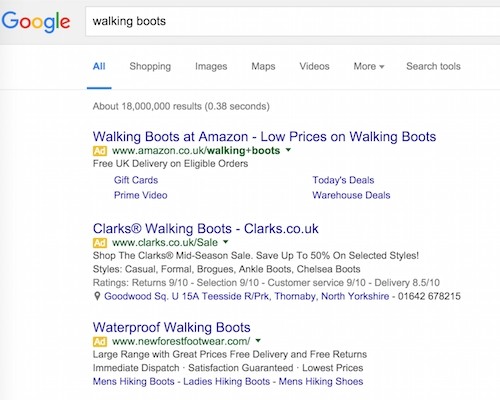Follow the Today's Deals sitelink
Screen dimensions: 500x400
[343, 180]
